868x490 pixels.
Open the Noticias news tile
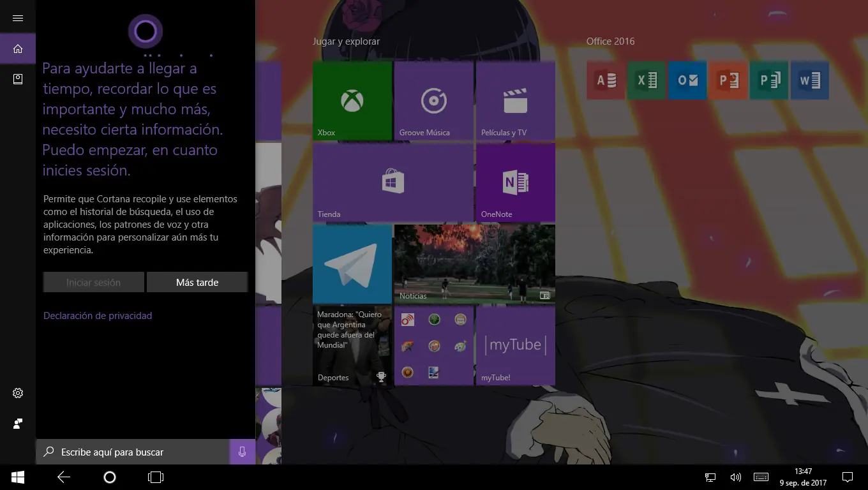(x=474, y=264)
